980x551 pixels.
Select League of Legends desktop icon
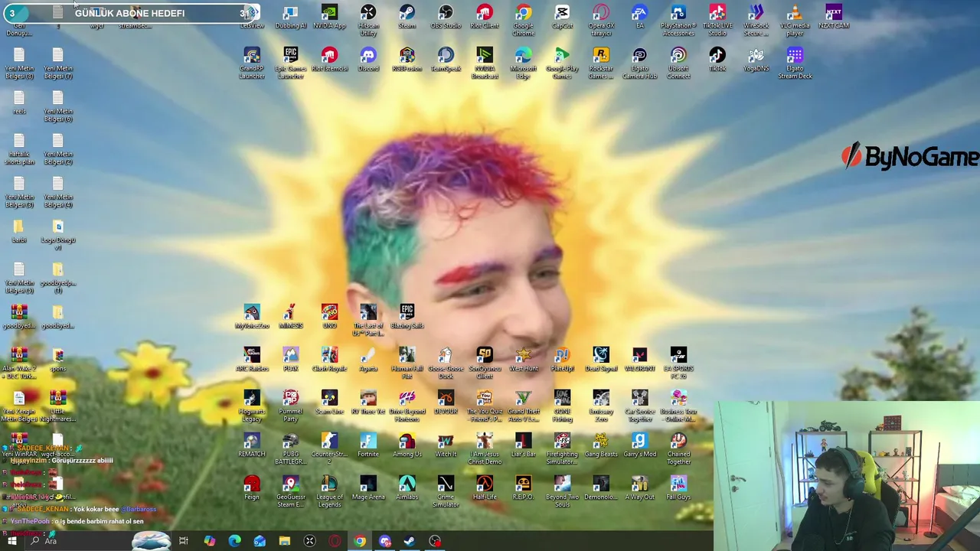tap(329, 491)
